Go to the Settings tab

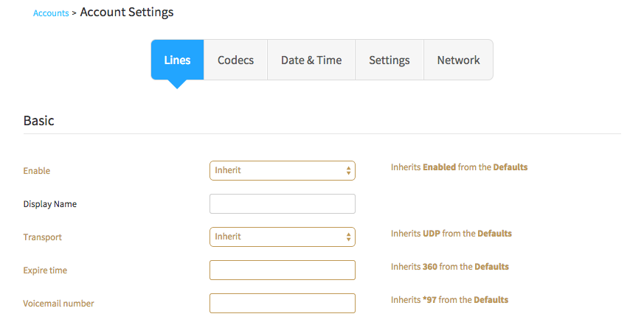(x=389, y=60)
